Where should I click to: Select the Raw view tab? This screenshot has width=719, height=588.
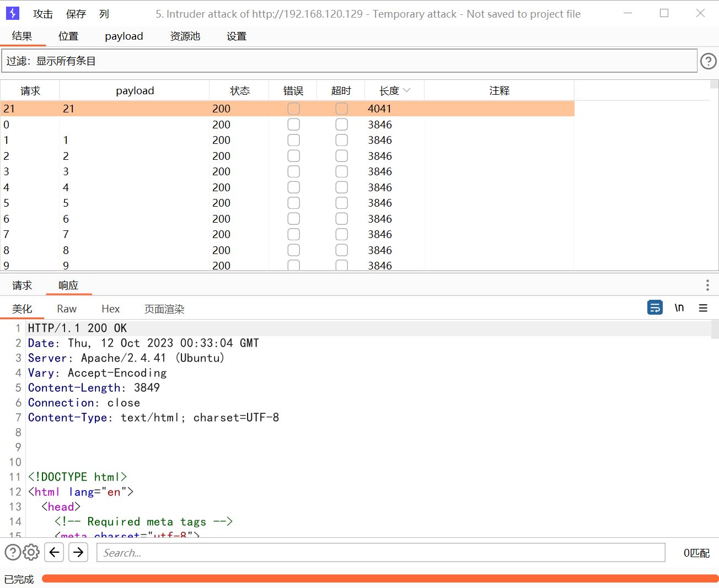point(67,309)
